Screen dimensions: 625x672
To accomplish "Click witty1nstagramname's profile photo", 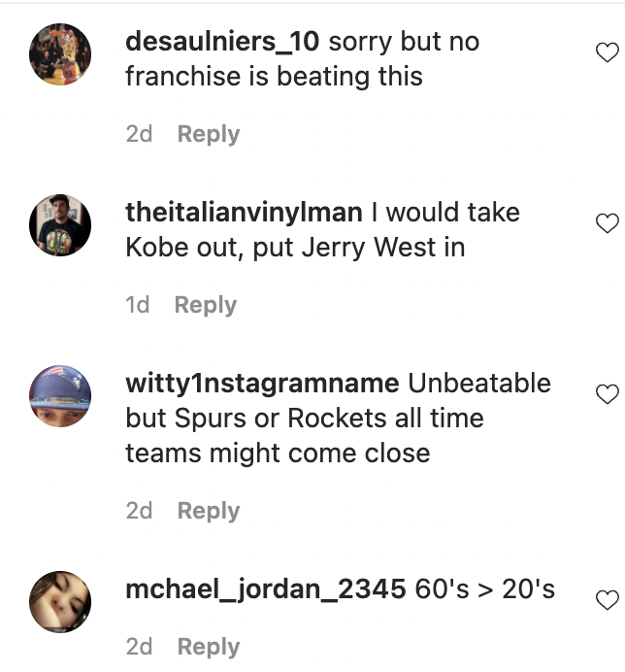I will click(x=61, y=396).
